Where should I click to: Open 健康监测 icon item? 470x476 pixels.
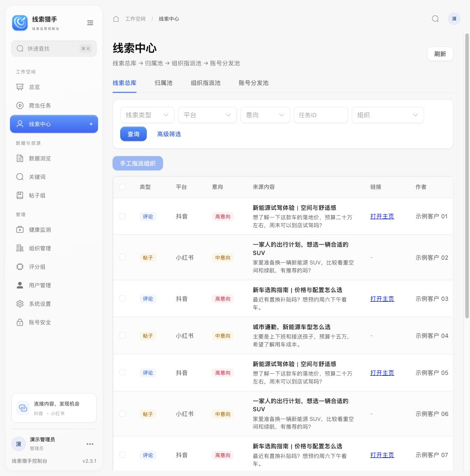pyautogui.click(x=54, y=230)
